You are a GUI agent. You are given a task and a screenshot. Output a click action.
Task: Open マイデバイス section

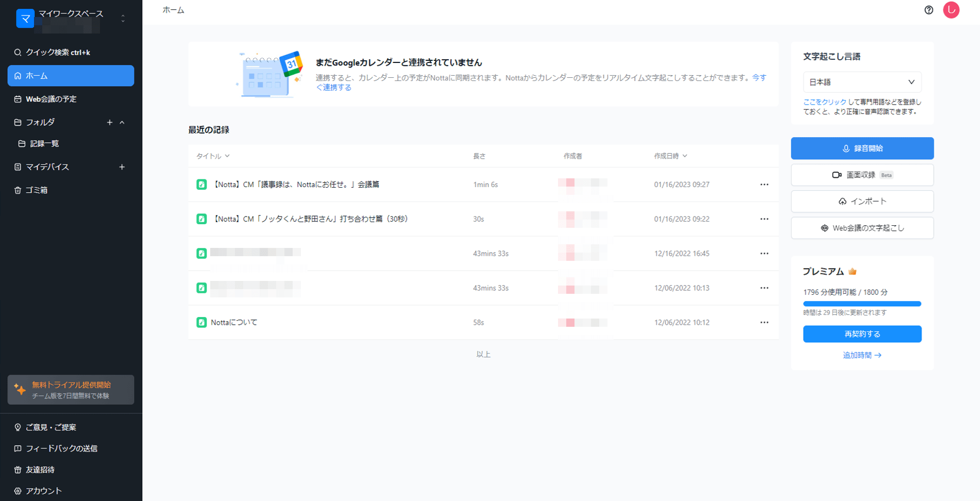[47, 167]
